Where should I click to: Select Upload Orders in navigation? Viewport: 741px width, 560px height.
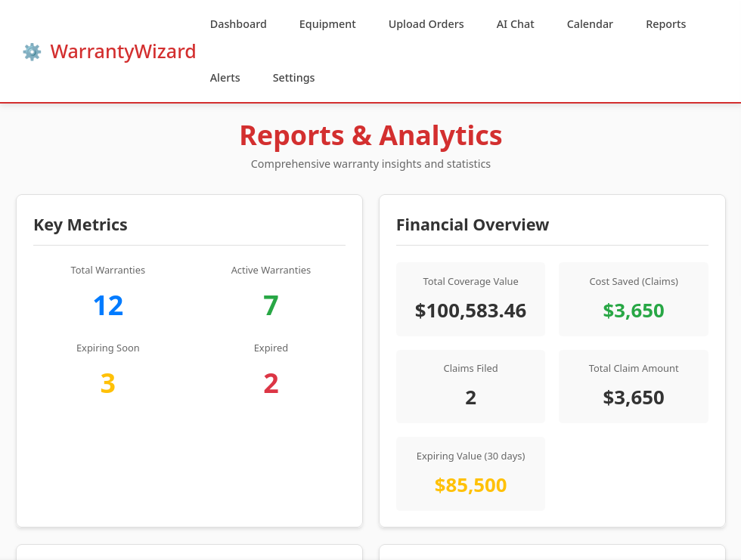tap(426, 24)
